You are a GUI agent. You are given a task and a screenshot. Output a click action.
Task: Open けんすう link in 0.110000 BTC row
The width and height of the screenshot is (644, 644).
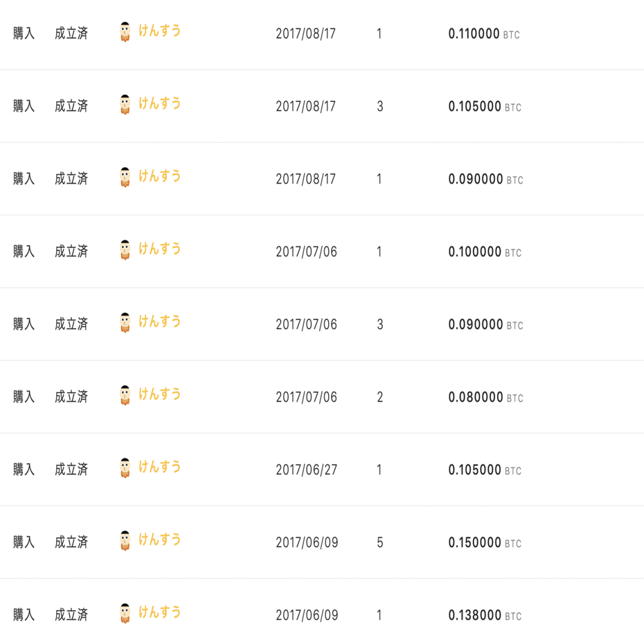159,30
